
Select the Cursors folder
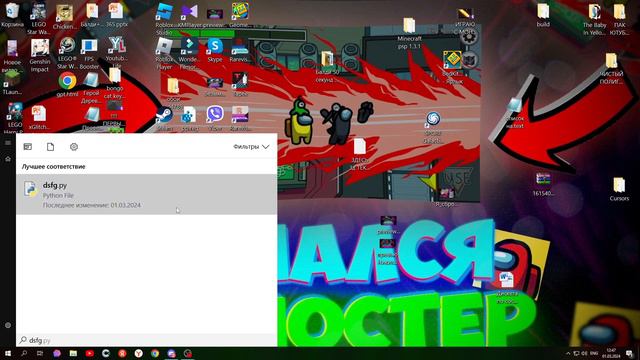pos(619,189)
